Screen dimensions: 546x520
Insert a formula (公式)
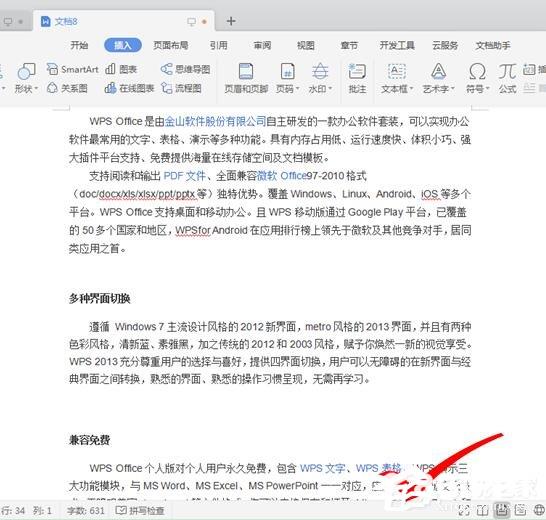click(x=507, y=78)
